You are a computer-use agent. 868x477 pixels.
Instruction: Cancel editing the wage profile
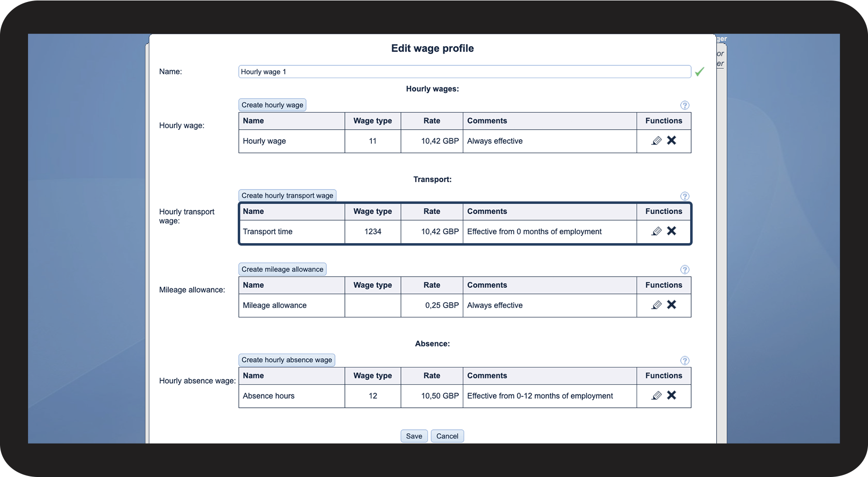448,436
